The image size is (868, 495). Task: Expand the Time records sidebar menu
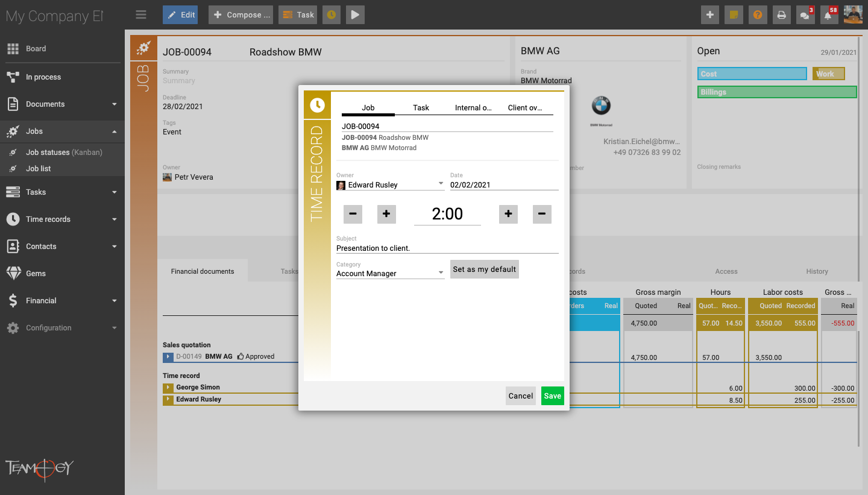click(62, 219)
